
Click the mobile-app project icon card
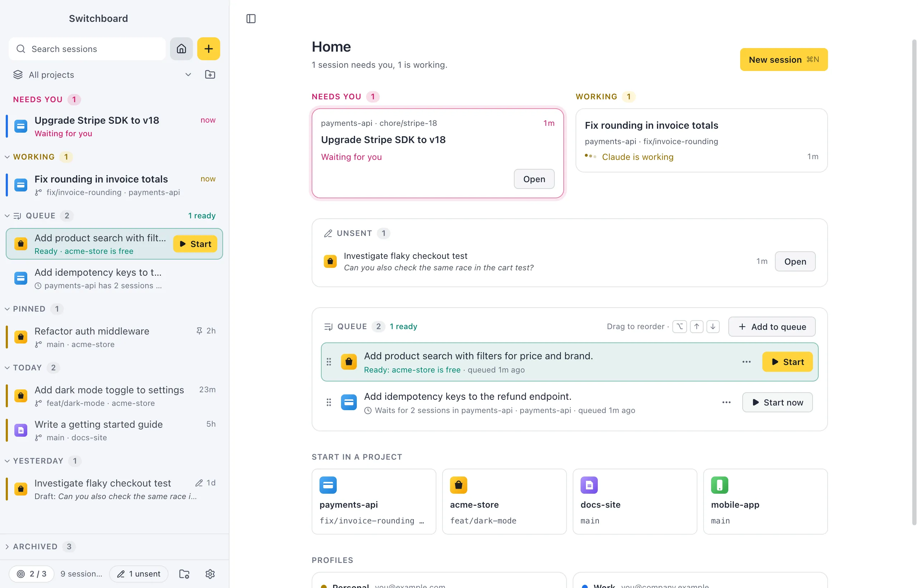click(x=765, y=501)
